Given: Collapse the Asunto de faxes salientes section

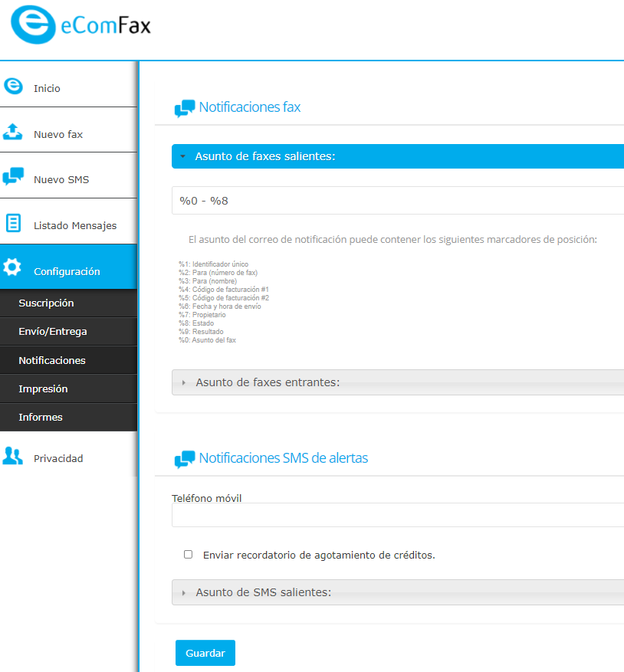Looking at the screenshot, I should [398, 156].
